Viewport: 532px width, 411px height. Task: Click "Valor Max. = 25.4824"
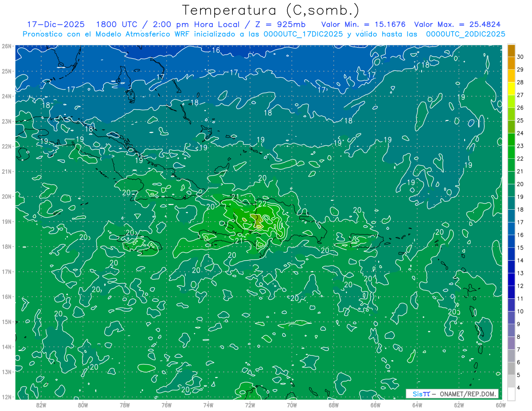click(x=458, y=24)
